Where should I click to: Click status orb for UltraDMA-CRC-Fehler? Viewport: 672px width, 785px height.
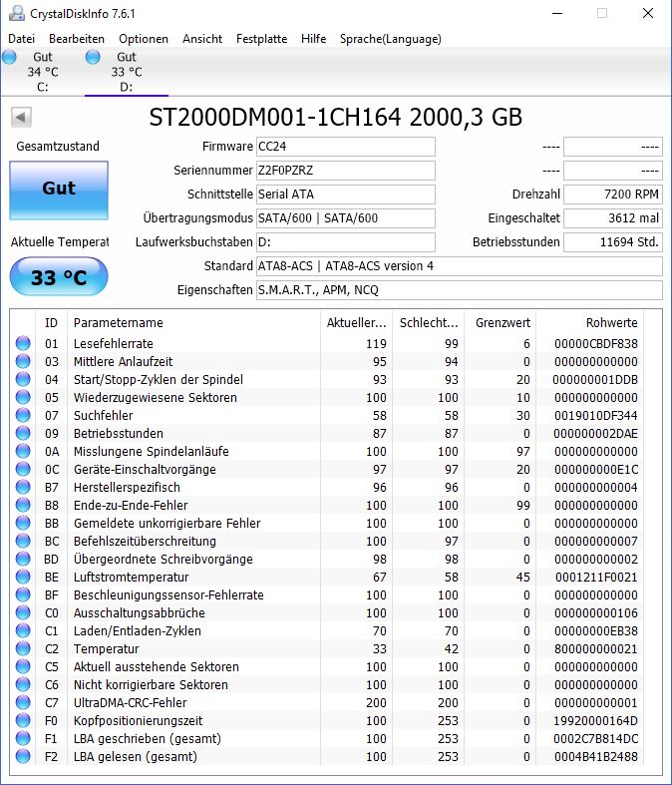23,702
